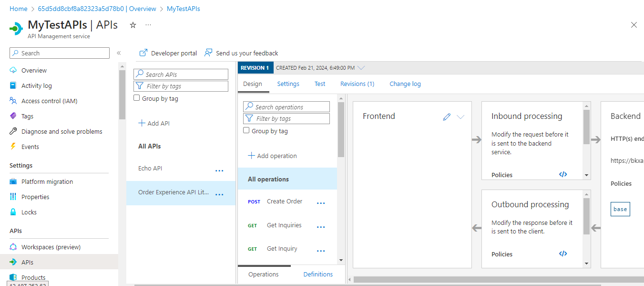Click the operations Filter by tags field
The width and height of the screenshot is (644, 286).
[x=286, y=118]
